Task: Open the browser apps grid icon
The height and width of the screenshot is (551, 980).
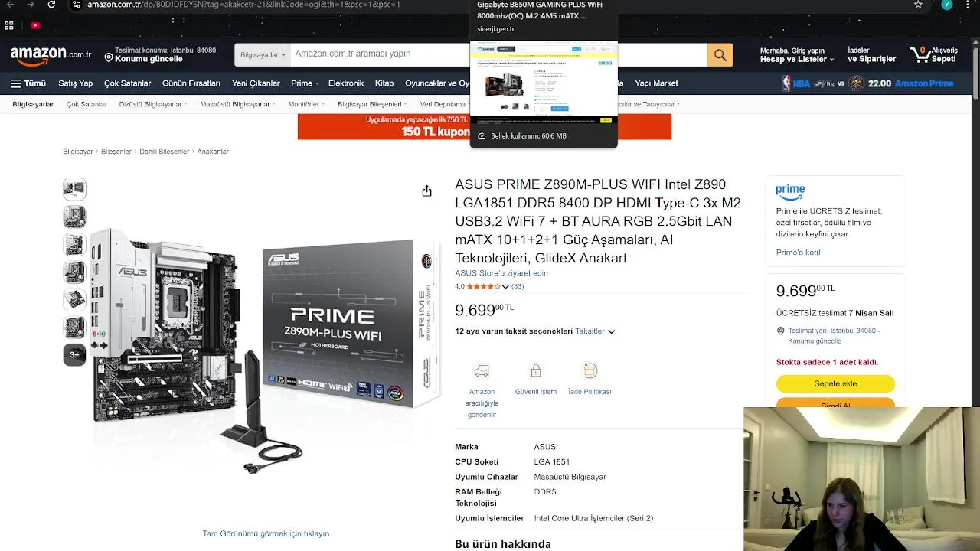Action: pos(9,25)
